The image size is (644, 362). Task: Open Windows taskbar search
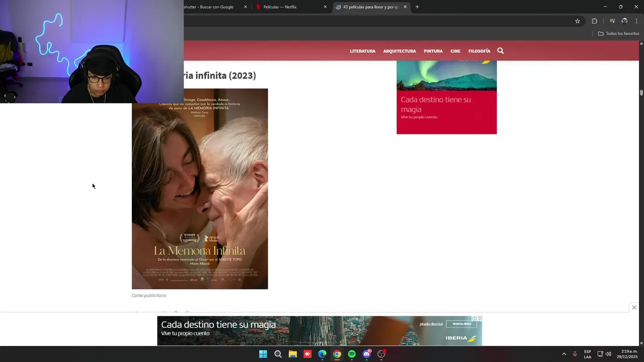pos(278,354)
